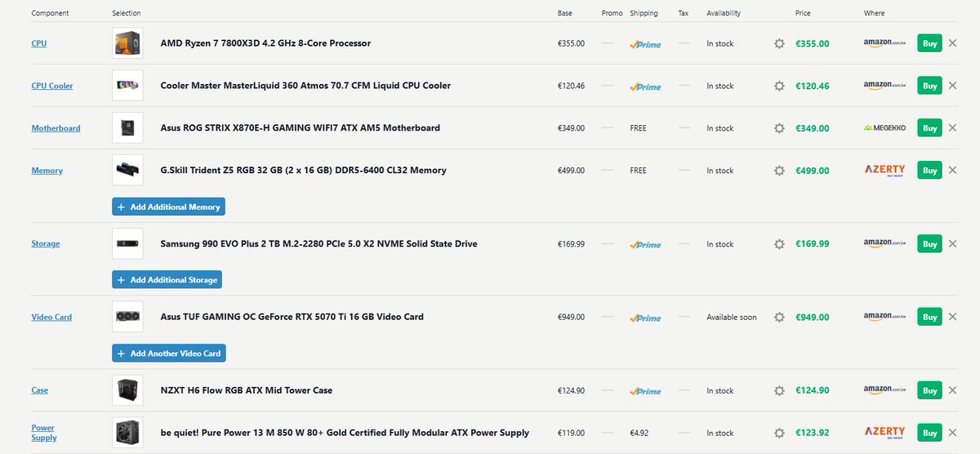Open price settings gear for Memory row
The width and height of the screenshot is (980, 454).
point(779,171)
